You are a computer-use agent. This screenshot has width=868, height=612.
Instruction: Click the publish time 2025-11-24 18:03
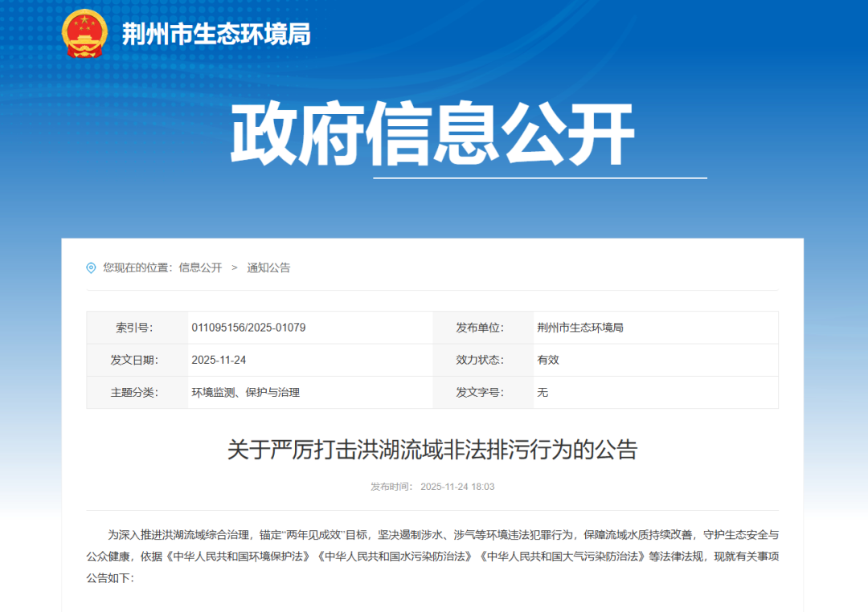[457, 487]
